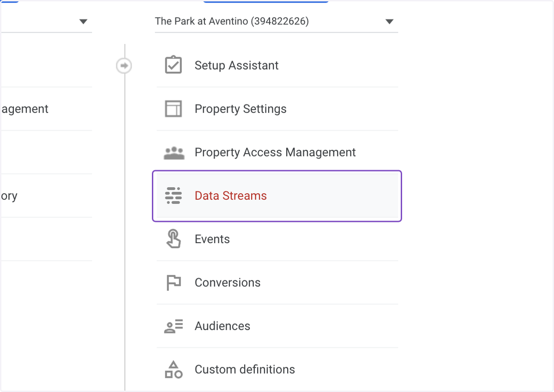Screen dimensions: 554x392
Task: Open the account selector dropdown arrow on the left
Action: [x=83, y=21]
